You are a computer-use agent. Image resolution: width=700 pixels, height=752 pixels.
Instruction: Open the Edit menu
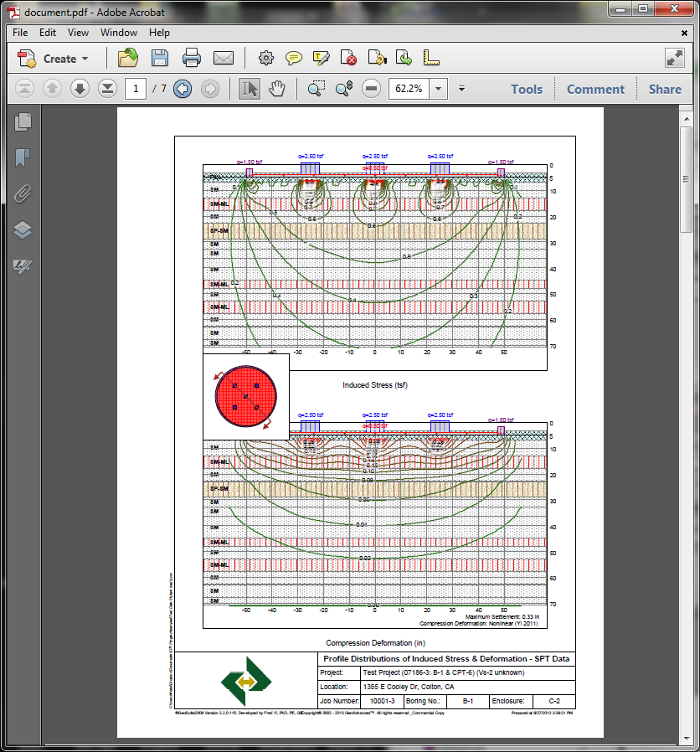48,33
